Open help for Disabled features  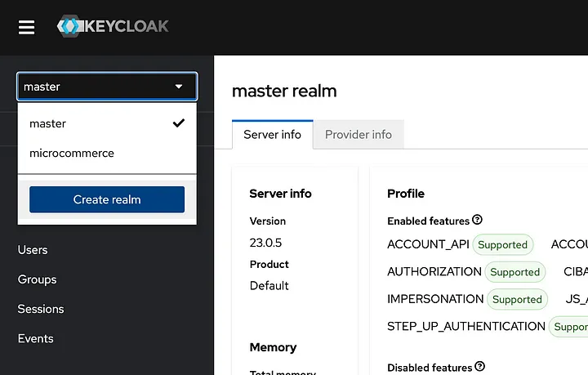(479, 366)
